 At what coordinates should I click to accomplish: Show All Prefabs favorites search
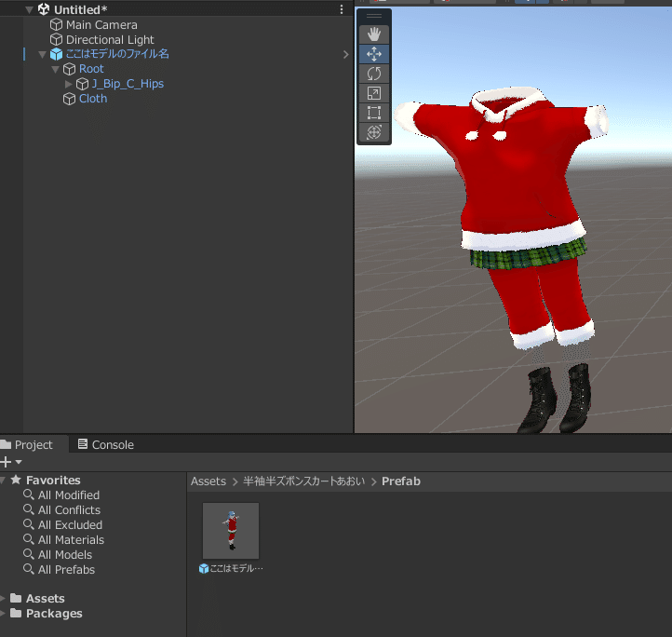66,570
